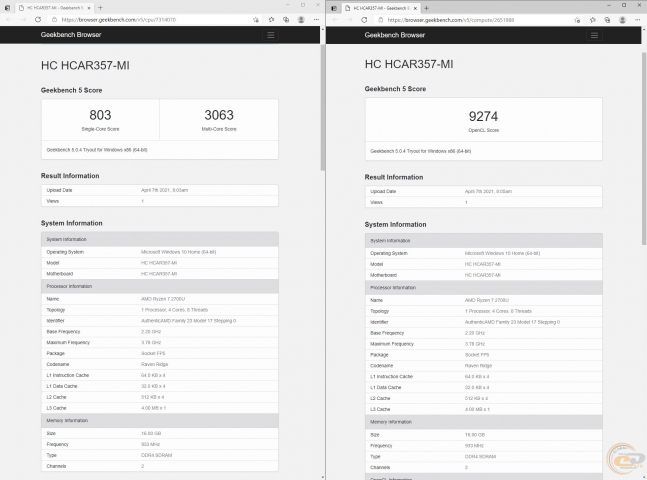This screenshot has width=647, height=480.
Task: Click the Result Information heading in left window
Action: point(70,176)
